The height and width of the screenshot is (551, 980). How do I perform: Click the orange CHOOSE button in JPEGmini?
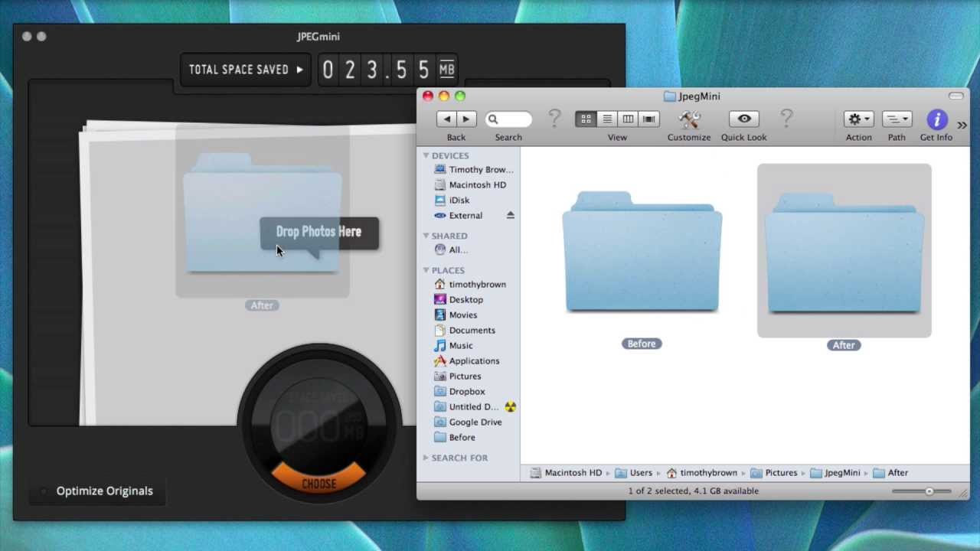(x=319, y=484)
